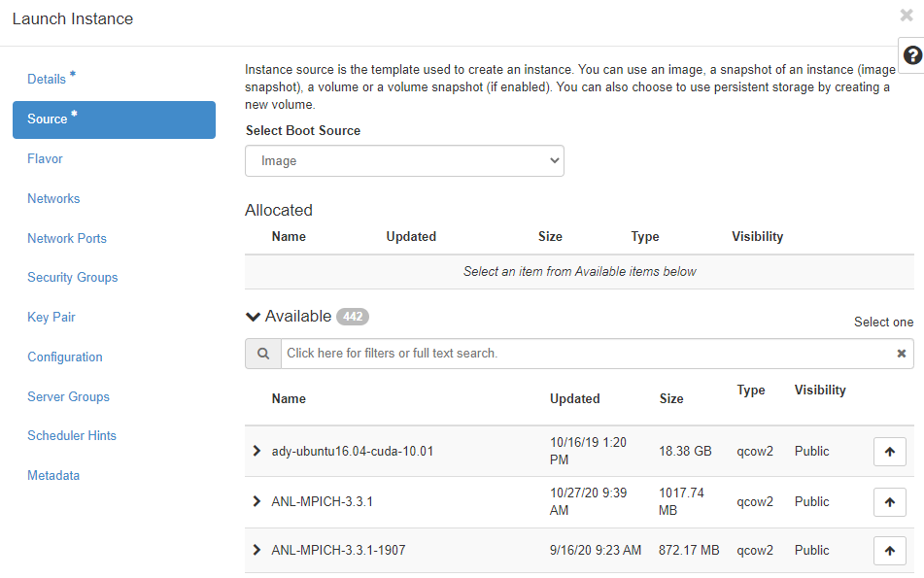Sort available images by Name column header
The height and width of the screenshot is (578, 924).
click(289, 398)
